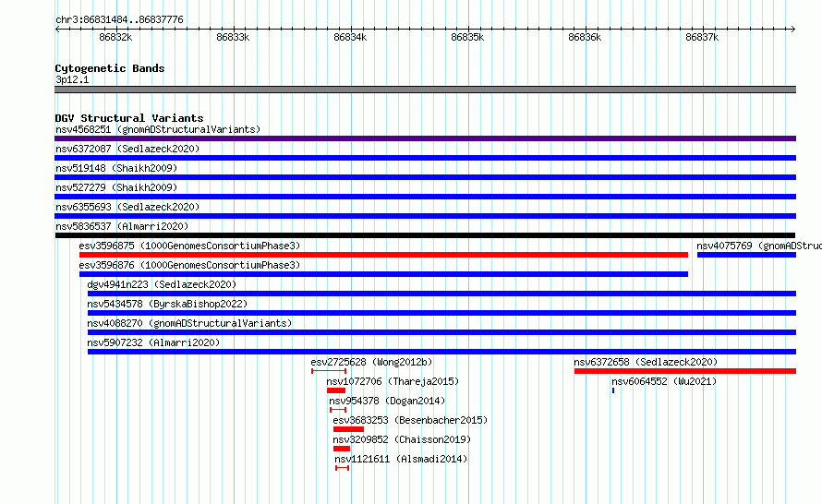Click ruler position 86835k
This screenshot has width=822, height=504.
click(467, 37)
